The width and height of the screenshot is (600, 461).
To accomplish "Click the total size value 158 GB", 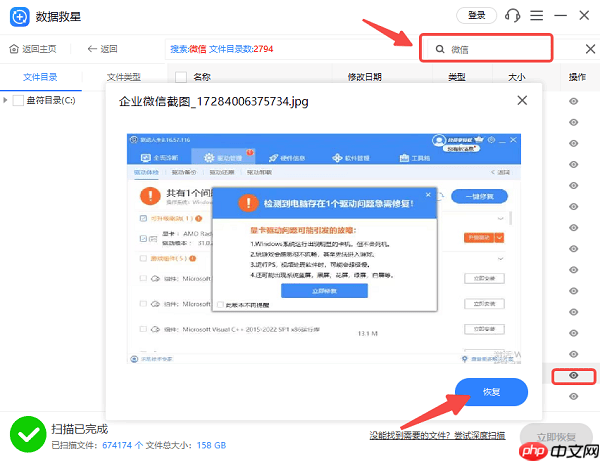I will 211,445.
